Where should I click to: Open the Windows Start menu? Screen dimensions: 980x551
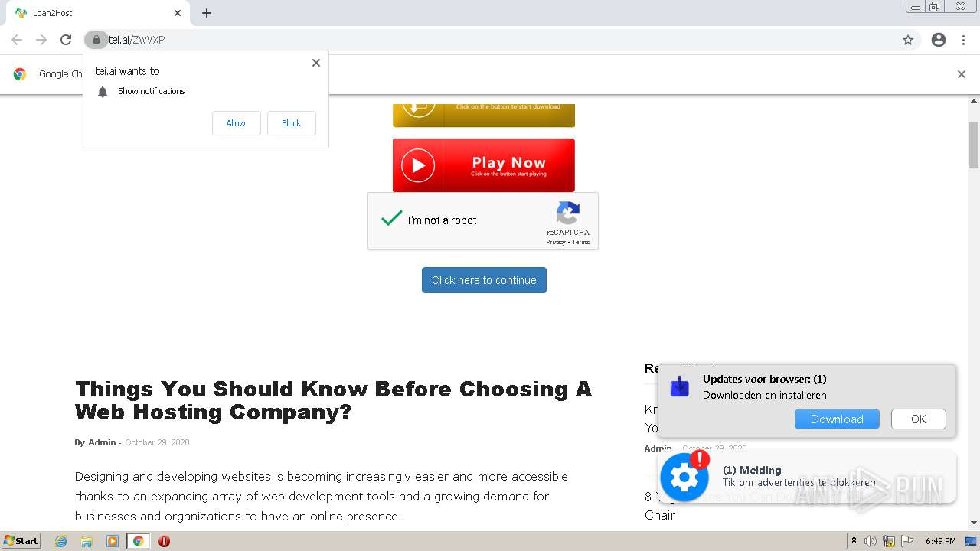point(21,541)
